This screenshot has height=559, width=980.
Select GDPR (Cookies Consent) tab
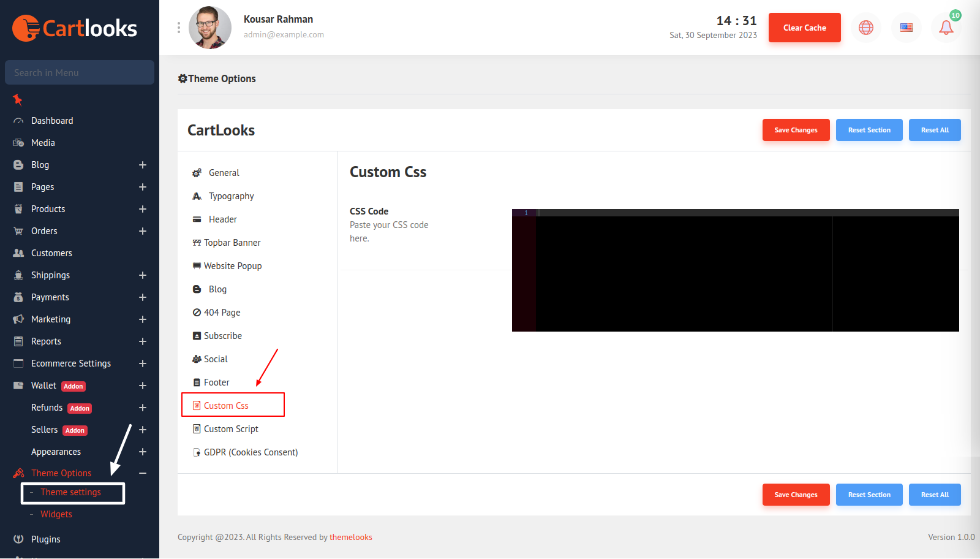pos(251,452)
